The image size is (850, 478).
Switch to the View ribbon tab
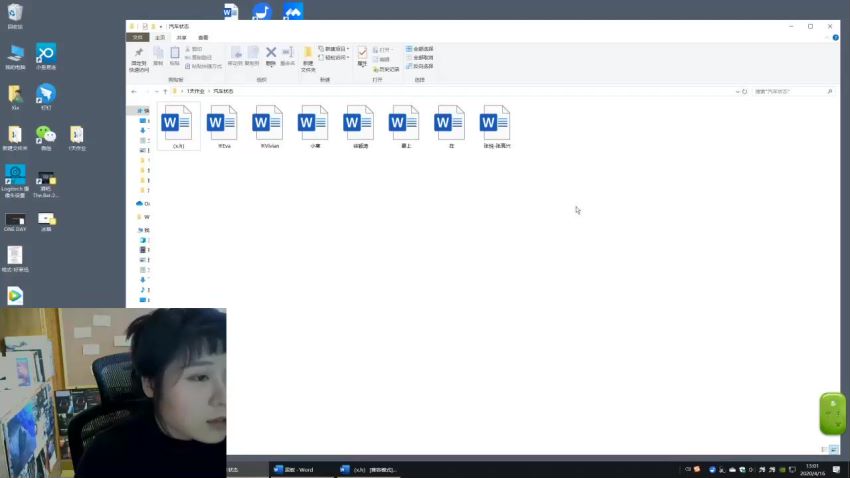click(x=203, y=37)
